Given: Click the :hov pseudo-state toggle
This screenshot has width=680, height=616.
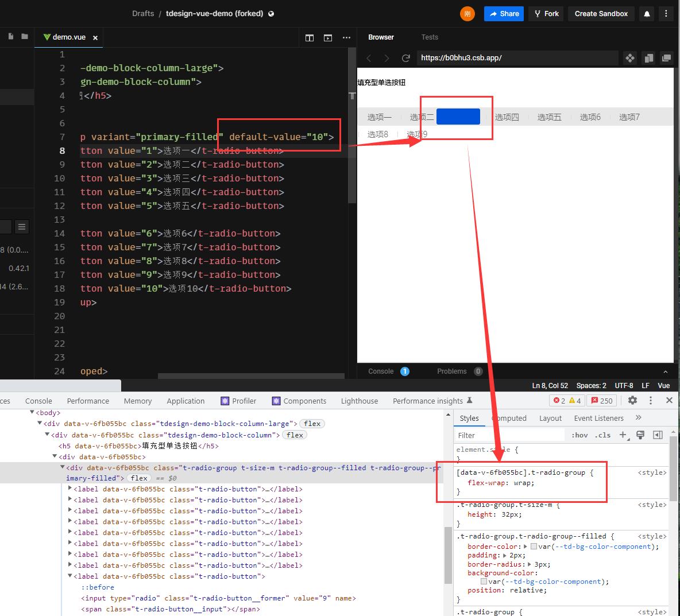Looking at the screenshot, I should click(580, 435).
